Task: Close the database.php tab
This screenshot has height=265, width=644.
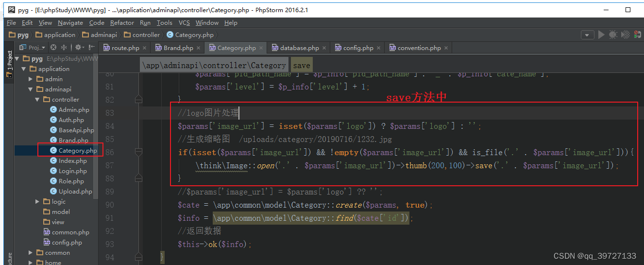Action: tap(324, 48)
